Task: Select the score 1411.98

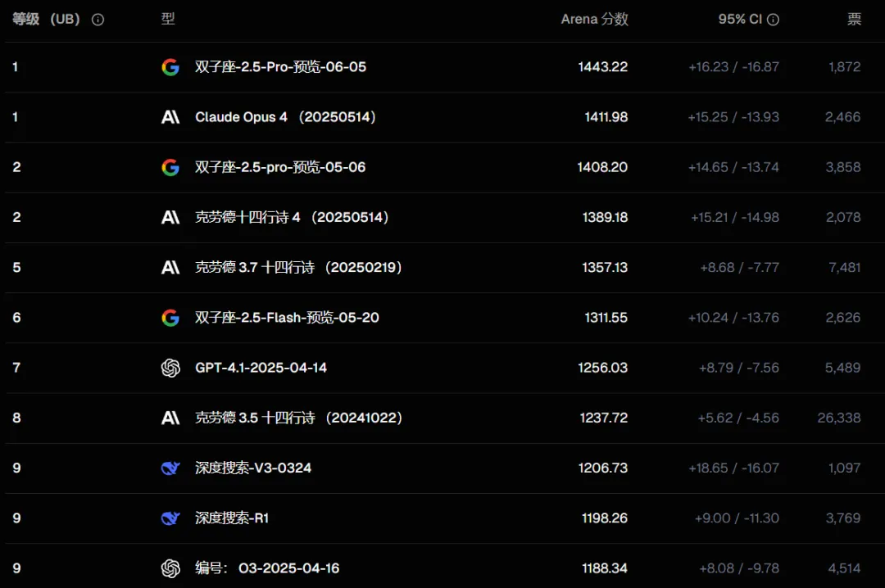Action: click(606, 117)
